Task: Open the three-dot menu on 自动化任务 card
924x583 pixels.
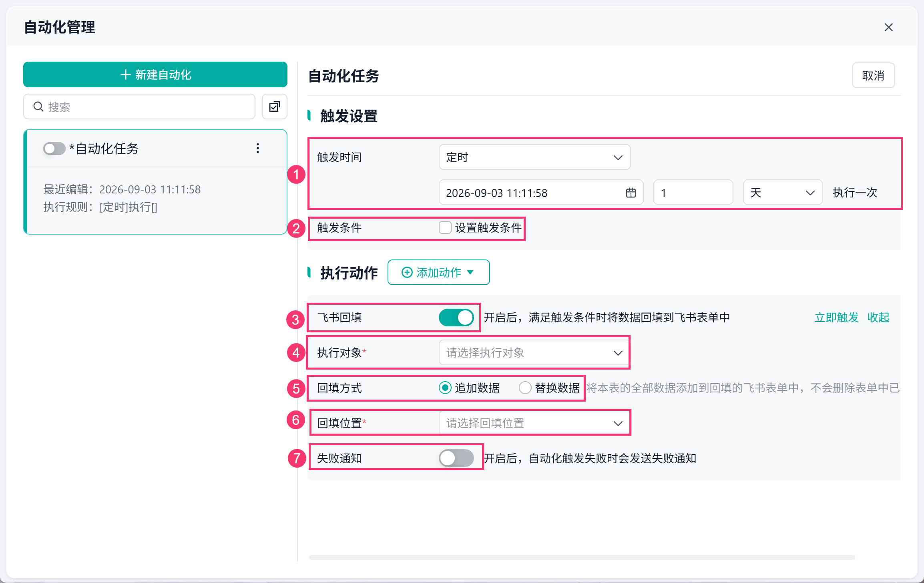Action: [x=258, y=148]
